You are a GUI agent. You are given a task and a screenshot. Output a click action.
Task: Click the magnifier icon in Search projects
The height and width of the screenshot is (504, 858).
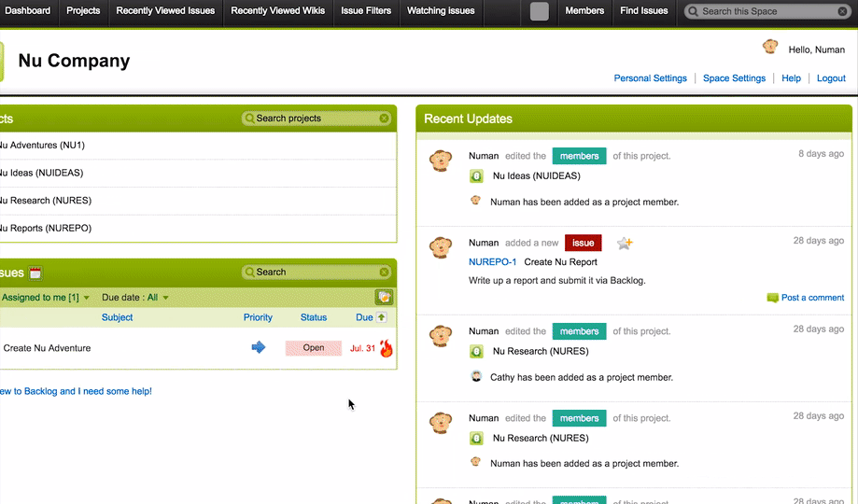click(x=249, y=119)
